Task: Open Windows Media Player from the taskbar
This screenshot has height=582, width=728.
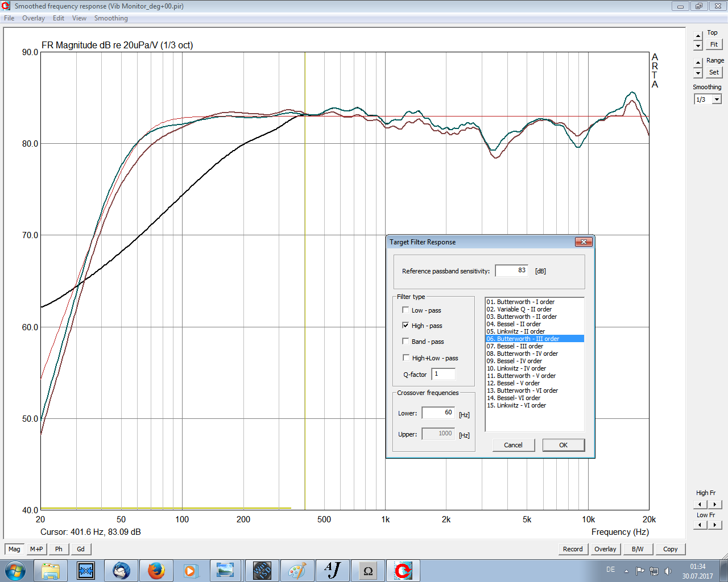Action: [x=191, y=571]
